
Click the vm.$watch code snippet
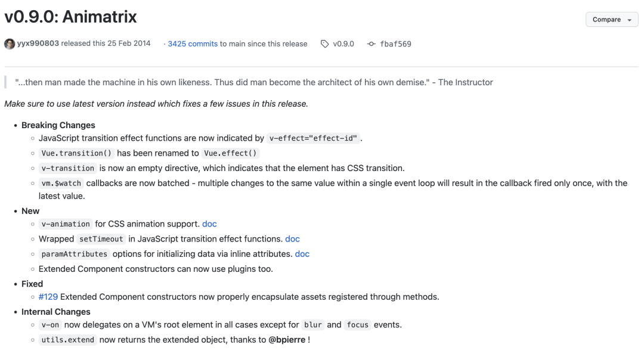coord(61,183)
